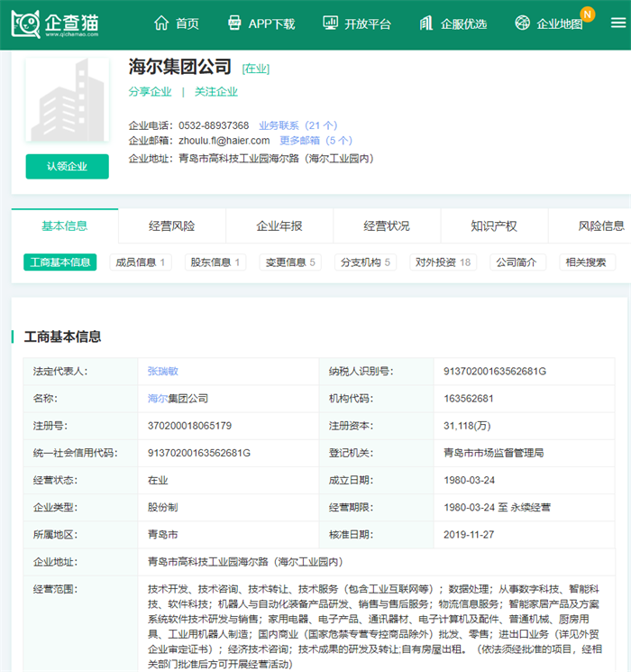
Task: Click the 分享企业 link
Action: pos(150,92)
